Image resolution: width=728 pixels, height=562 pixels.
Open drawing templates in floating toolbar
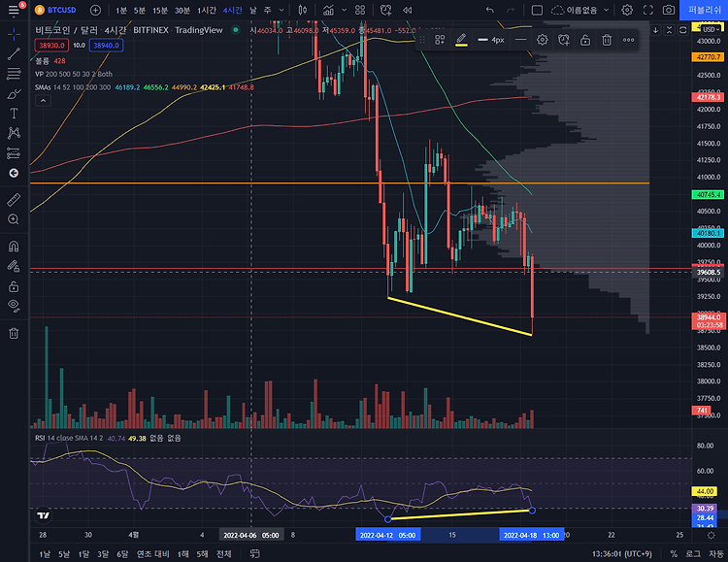click(440, 40)
